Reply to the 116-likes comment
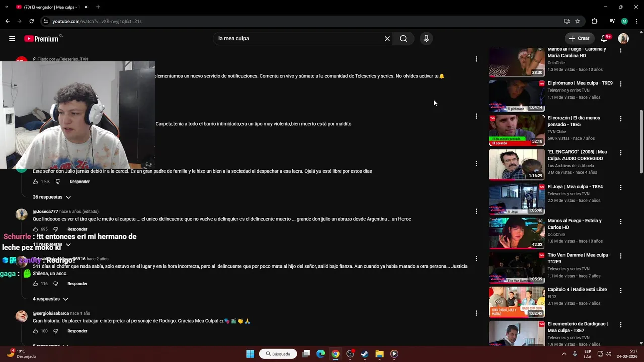This screenshot has width=644, height=362. coord(77,284)
